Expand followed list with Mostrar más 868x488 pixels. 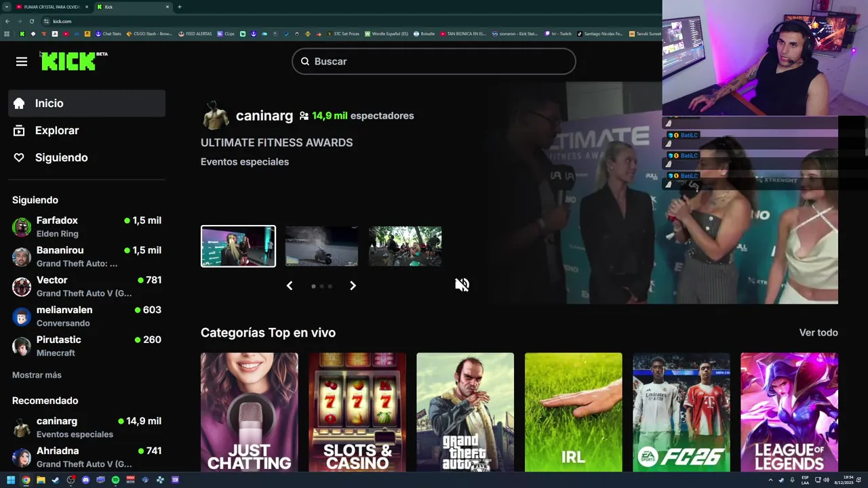tap(37, 375)
